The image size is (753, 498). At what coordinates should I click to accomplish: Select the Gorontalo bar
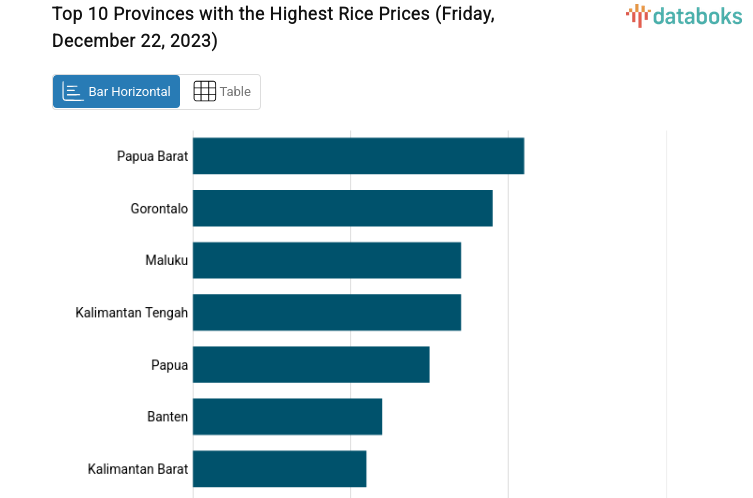tap(342, 208)
